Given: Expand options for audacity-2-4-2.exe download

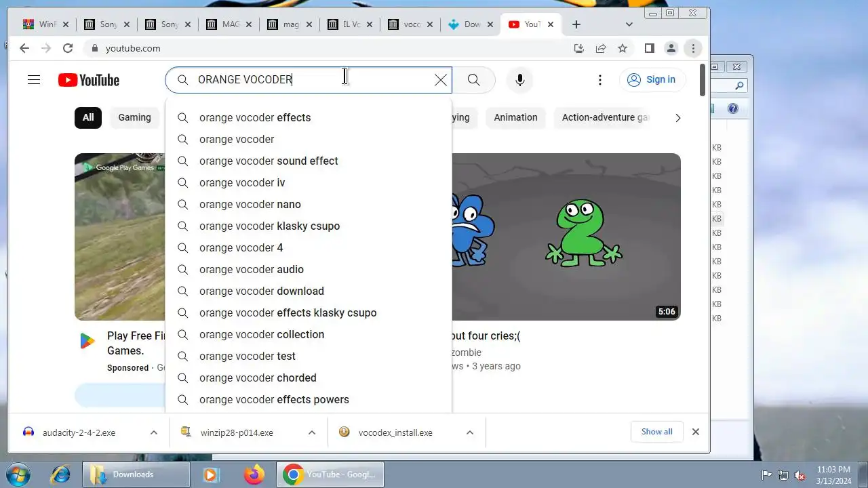Looking at the screenshot, I should pos(154,432).
